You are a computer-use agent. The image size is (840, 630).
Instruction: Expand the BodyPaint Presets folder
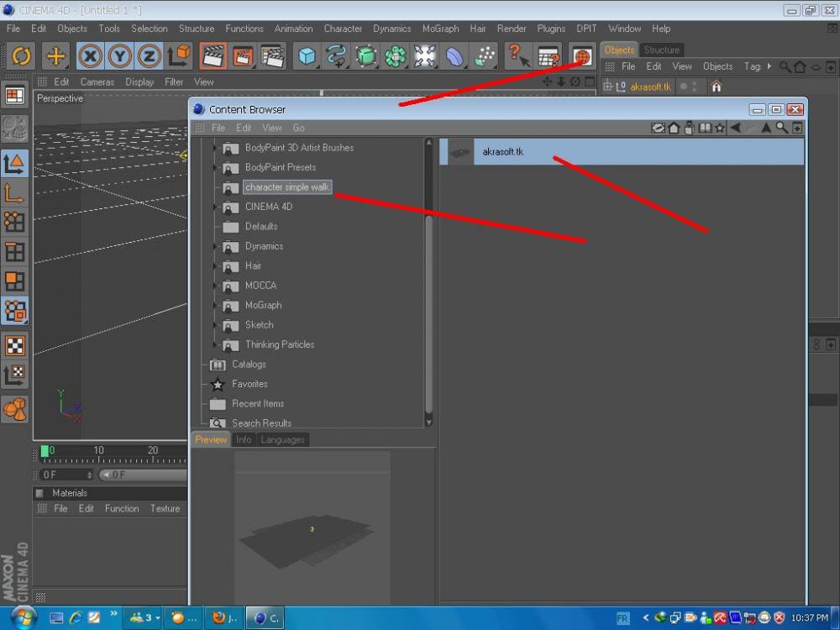pos(215,168)
